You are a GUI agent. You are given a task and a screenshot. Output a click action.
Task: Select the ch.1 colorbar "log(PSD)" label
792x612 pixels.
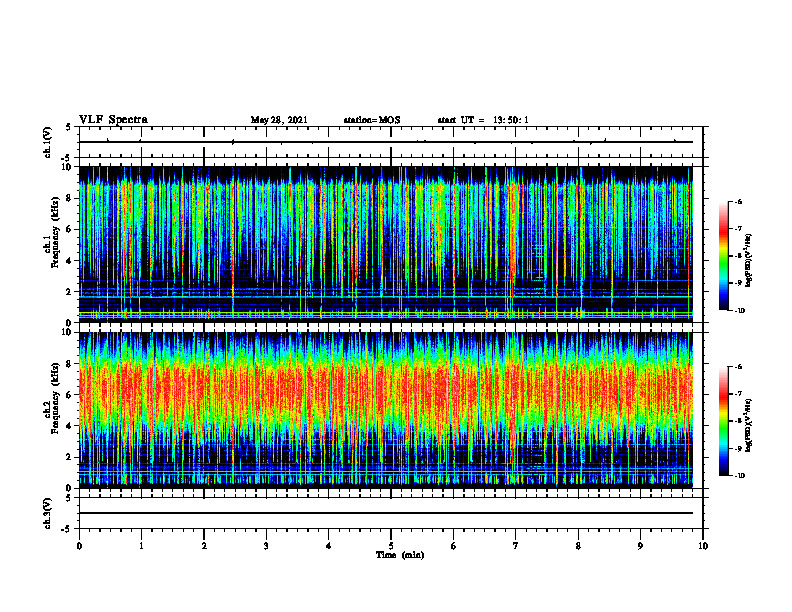[749, 261]
